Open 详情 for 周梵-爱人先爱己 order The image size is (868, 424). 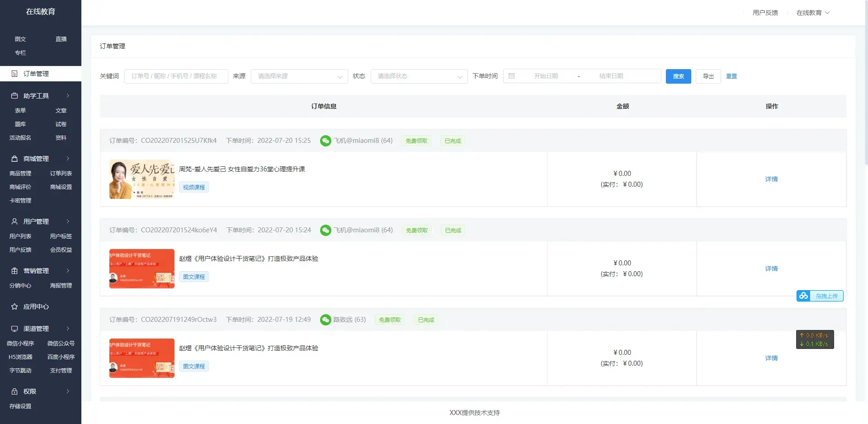771,179
